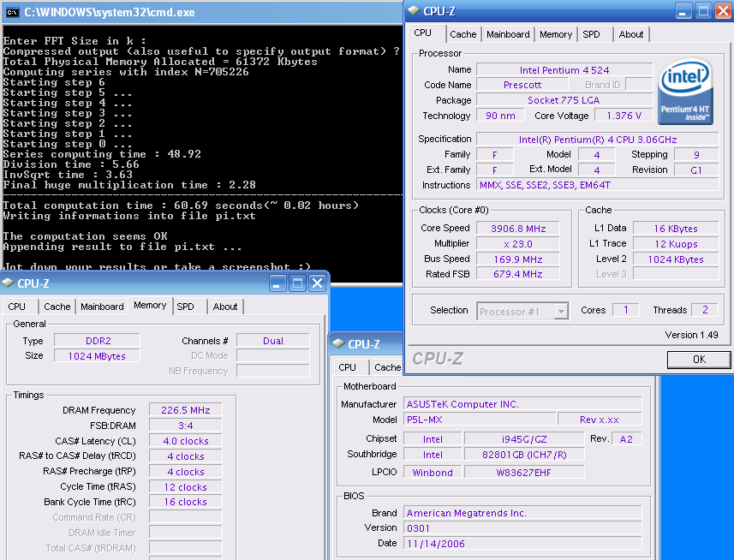The width and height of the screenshot is (734, 560).
Task: Click the OK button in CPU-Z
Action: [x=698, y=360]
